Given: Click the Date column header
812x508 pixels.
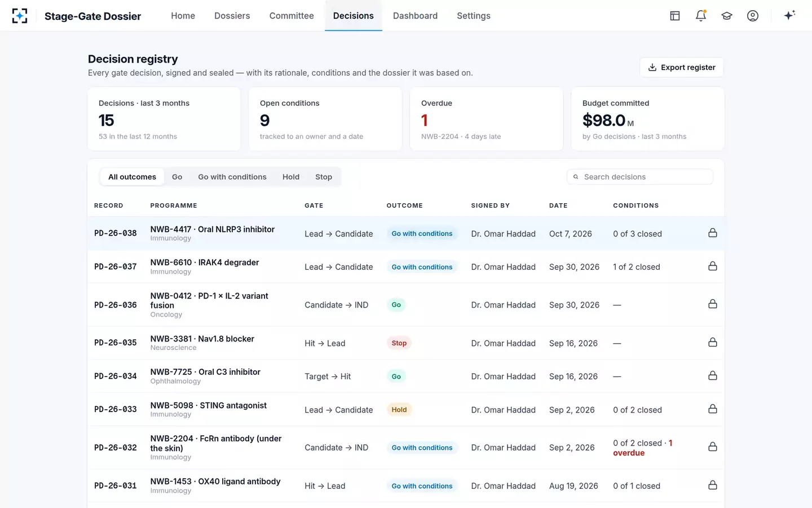Looking at the screenshot, I should tap(558, 205).
